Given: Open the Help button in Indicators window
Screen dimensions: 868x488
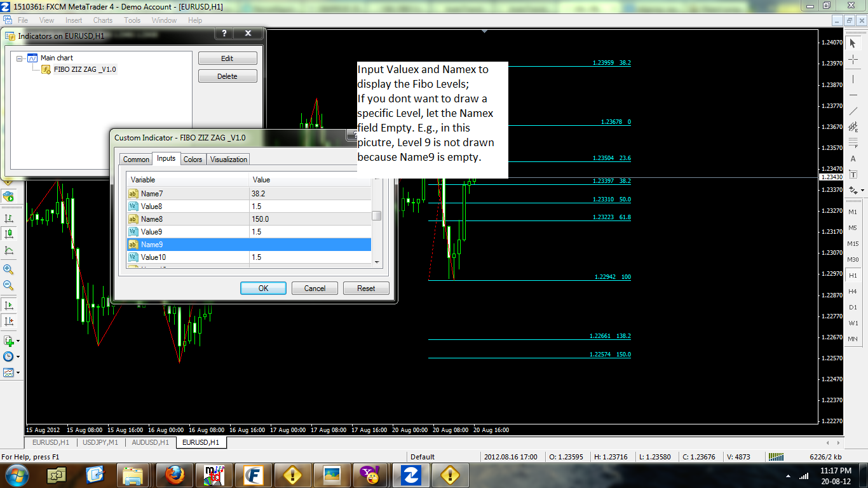Looking at the screenshot, I should click(224, 34).
